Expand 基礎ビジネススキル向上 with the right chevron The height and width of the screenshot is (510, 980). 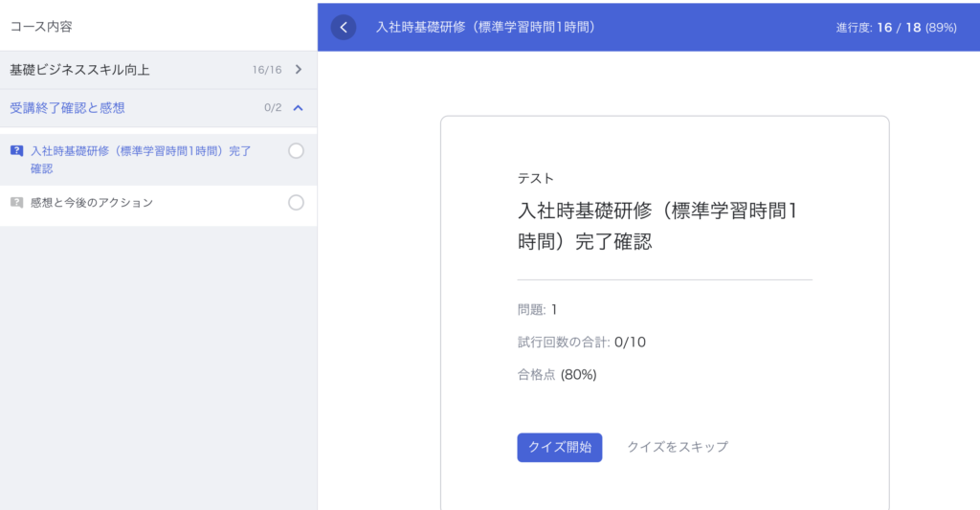pyautogui.click(x=299, y=70)
